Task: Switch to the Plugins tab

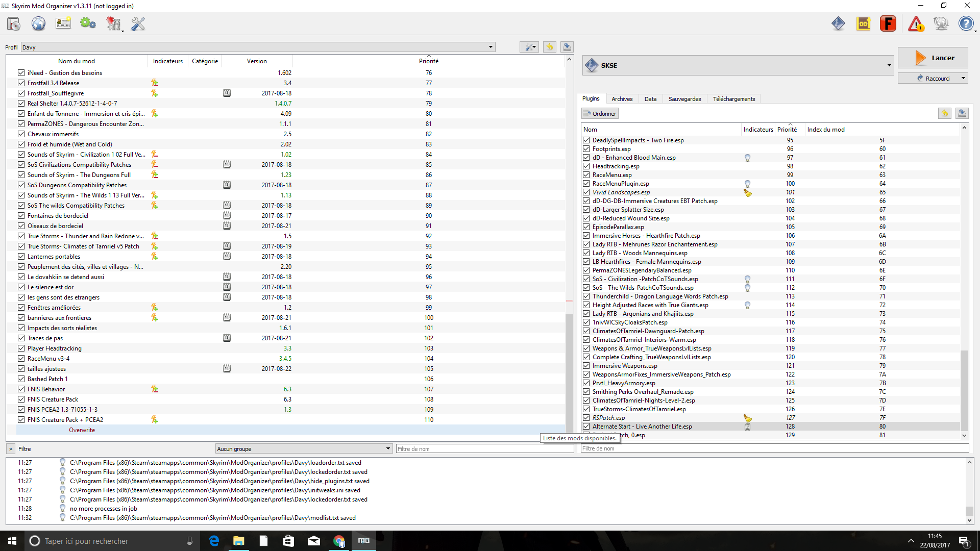Action: pos(591,98)
